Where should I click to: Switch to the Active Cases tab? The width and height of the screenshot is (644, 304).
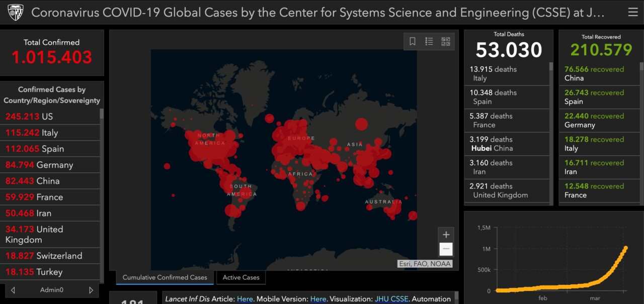[241, 277]
